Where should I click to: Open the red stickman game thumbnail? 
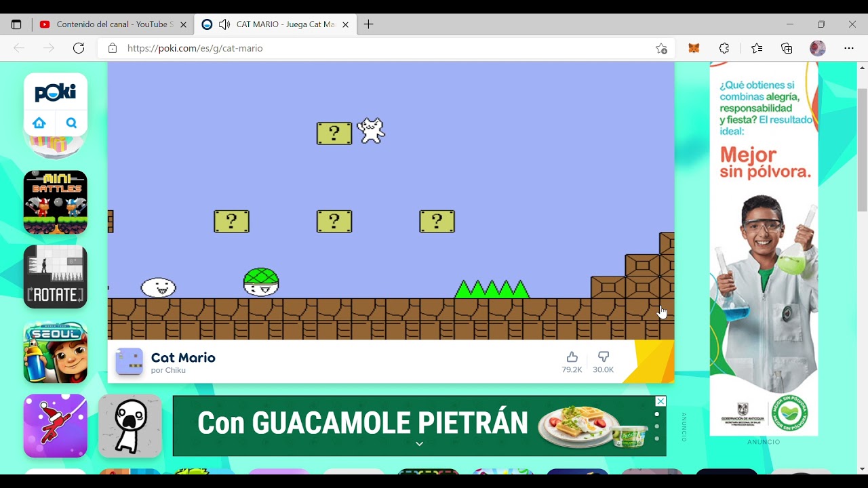point(56,426)
